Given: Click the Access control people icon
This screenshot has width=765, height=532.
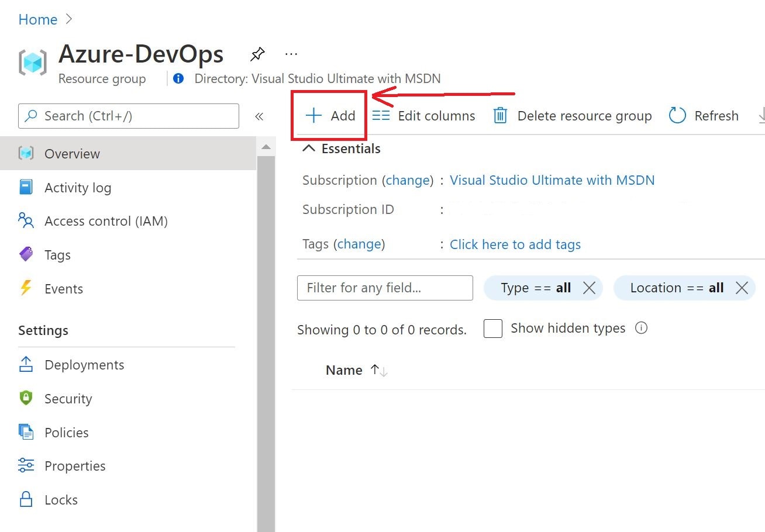Looking at the screenshot, I should coord(26,221).
